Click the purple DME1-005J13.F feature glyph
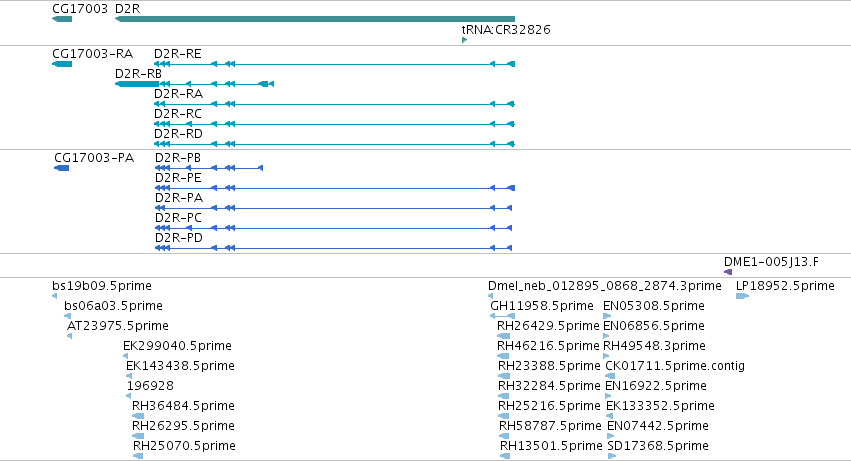851x461 pixels. point(728,272)
